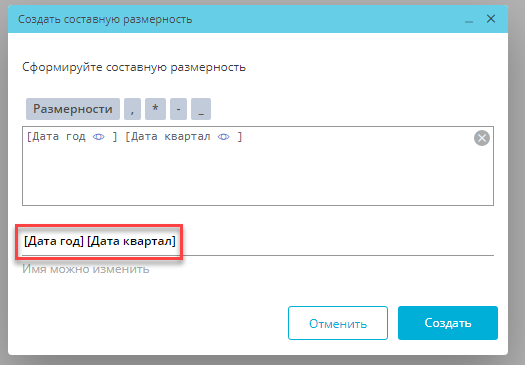Insert the comma separator

coord(132,109)
